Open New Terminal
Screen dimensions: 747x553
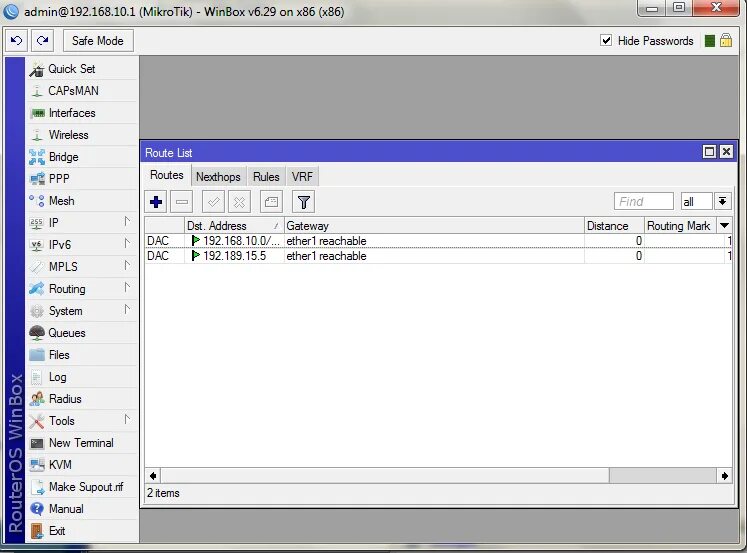point(81,443)
